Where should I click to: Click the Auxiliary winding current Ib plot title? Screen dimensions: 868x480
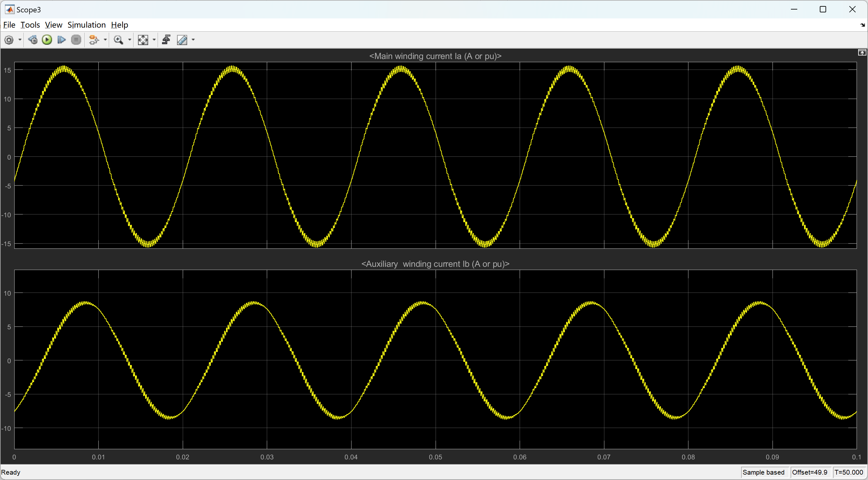click(x=435, y=264)
